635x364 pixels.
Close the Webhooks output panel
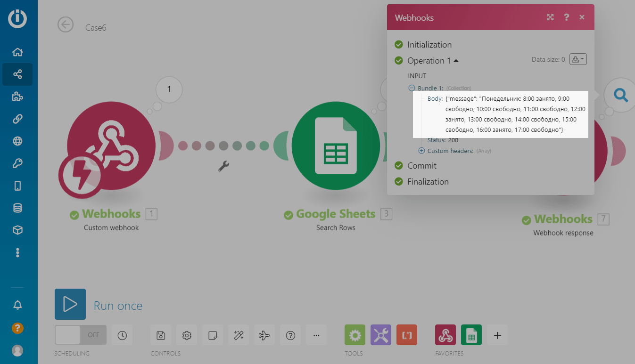pos(582,17)
